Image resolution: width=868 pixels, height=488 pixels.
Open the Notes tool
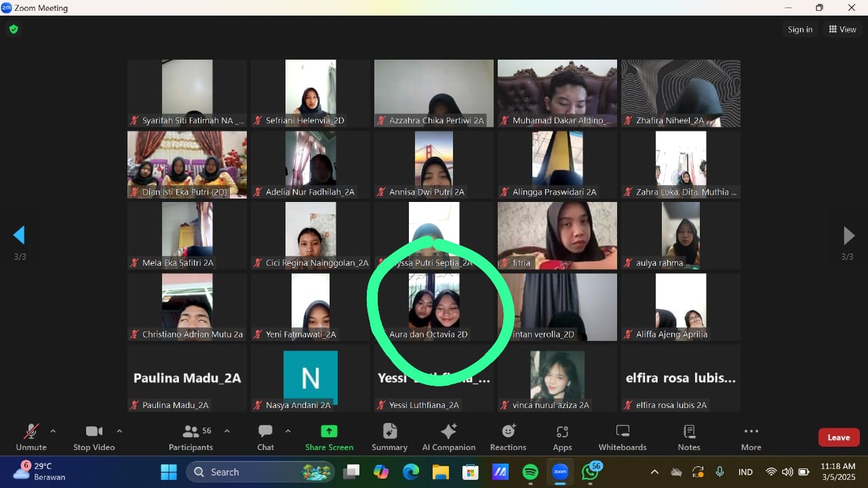(x=689, y=437)
